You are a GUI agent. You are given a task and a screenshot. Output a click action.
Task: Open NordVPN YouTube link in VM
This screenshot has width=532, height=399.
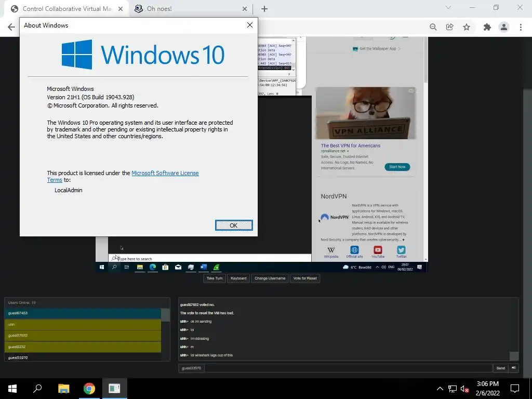coord(378,252)
